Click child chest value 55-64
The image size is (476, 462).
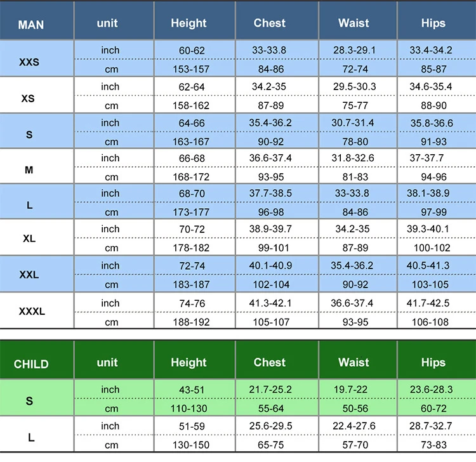coord(270,407)
